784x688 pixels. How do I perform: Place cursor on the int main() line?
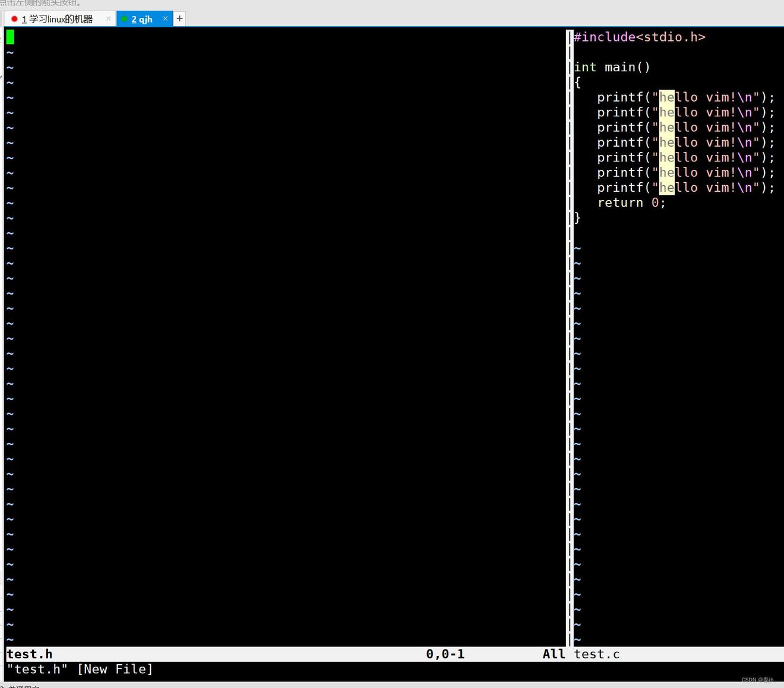612,68
